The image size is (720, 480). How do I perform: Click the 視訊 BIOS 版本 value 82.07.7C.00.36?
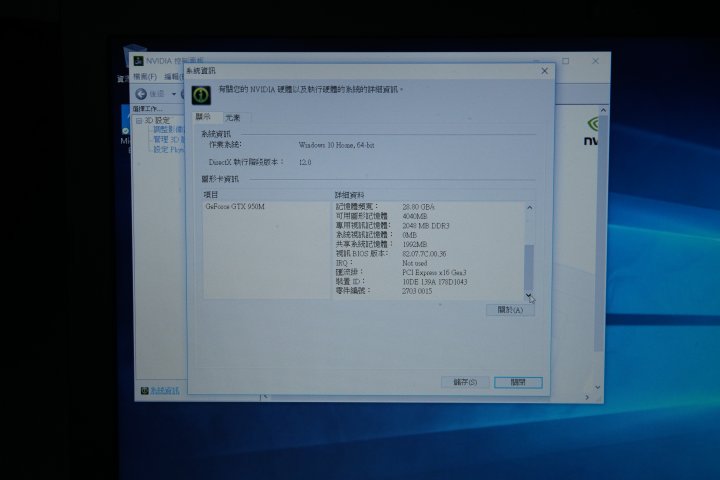pyautogui.click(x=424, y=254)
